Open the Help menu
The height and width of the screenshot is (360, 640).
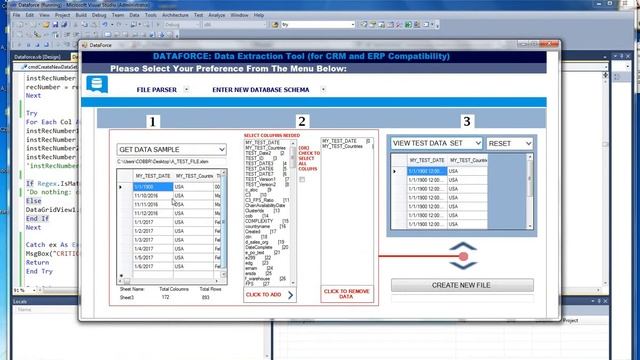tap(259, 15)
